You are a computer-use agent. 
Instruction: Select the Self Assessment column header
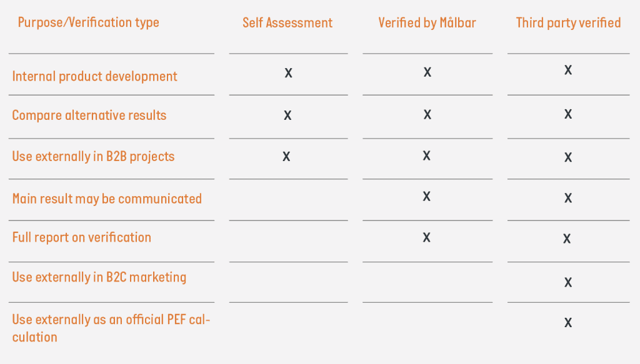pyautogui.click(x=287, y=24)
